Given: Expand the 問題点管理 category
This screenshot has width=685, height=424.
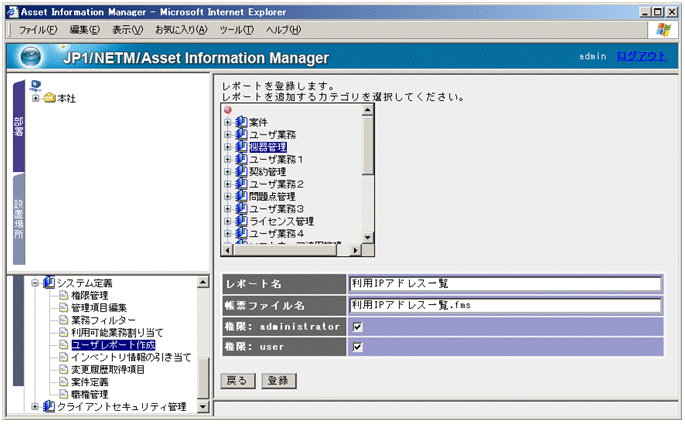Looking at the screenshot, I should click(x=228, y=196).
